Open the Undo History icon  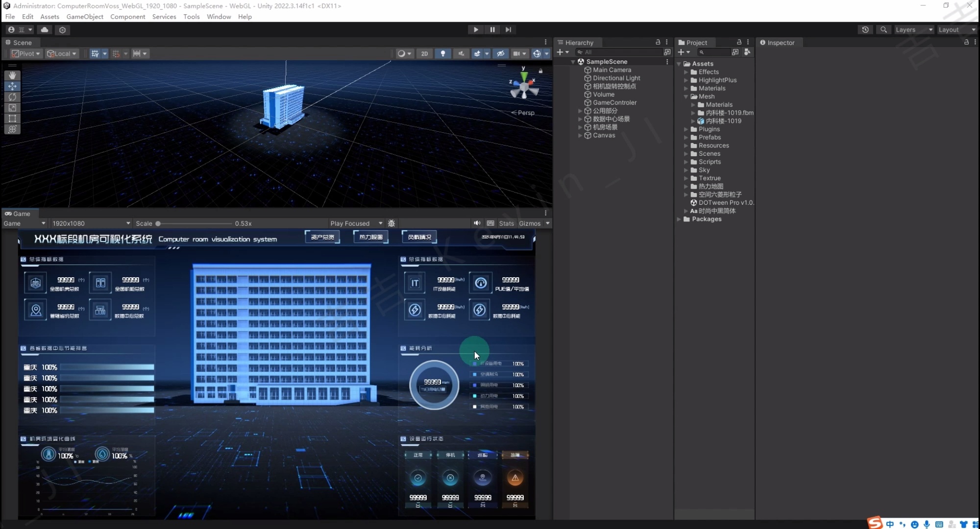pos(865,29)
